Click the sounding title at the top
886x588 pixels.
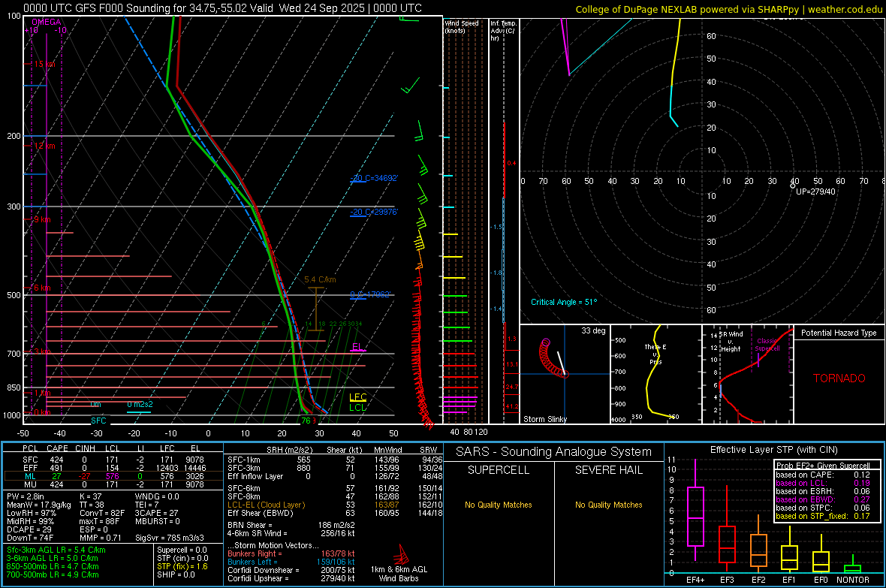223,8
